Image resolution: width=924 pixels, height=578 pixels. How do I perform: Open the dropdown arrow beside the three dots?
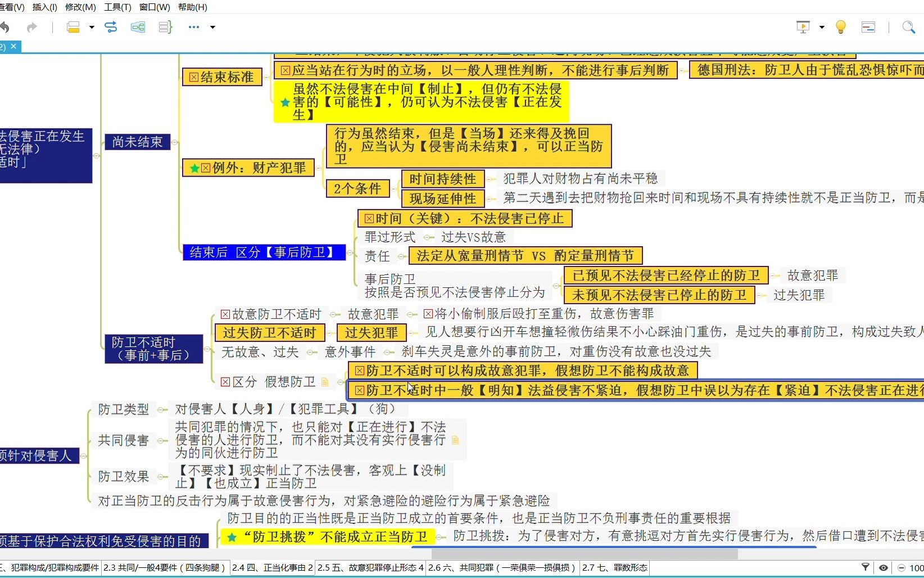click(212, 27)
